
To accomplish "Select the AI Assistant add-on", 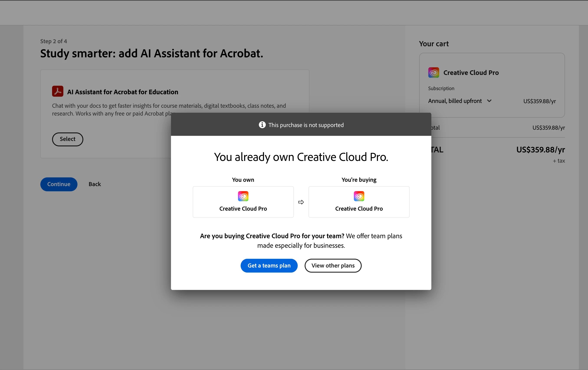I will [x=67, y=139].
